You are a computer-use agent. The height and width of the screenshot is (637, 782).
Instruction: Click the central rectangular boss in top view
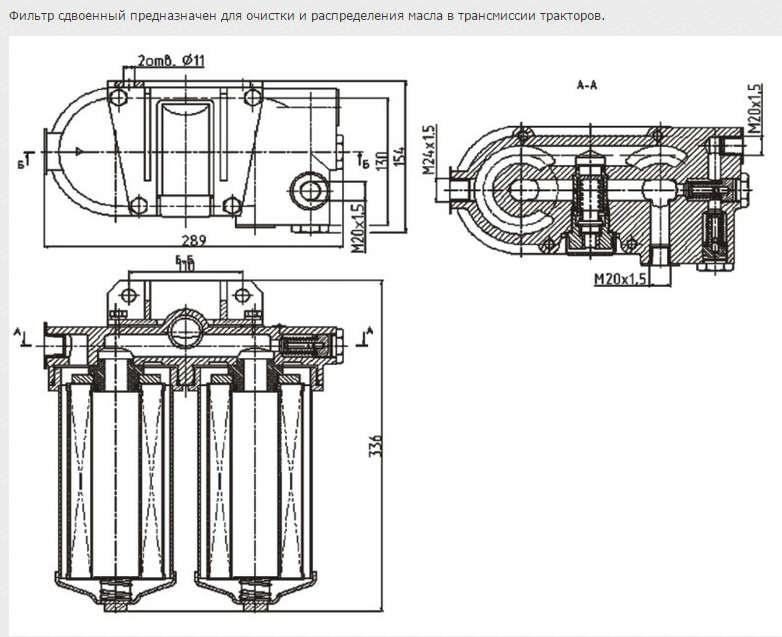[x=187, y=140]
